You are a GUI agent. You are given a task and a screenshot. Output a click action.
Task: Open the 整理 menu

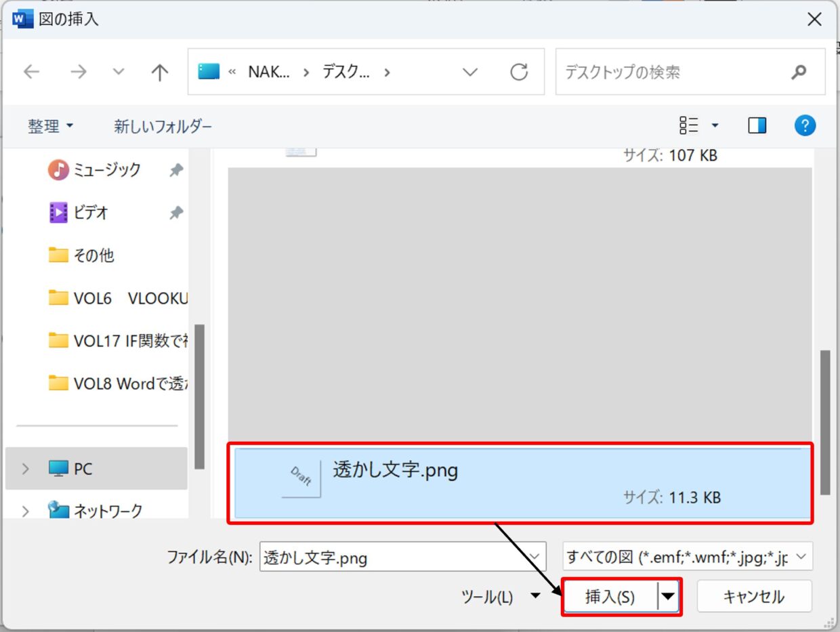(x=50, y=126)
